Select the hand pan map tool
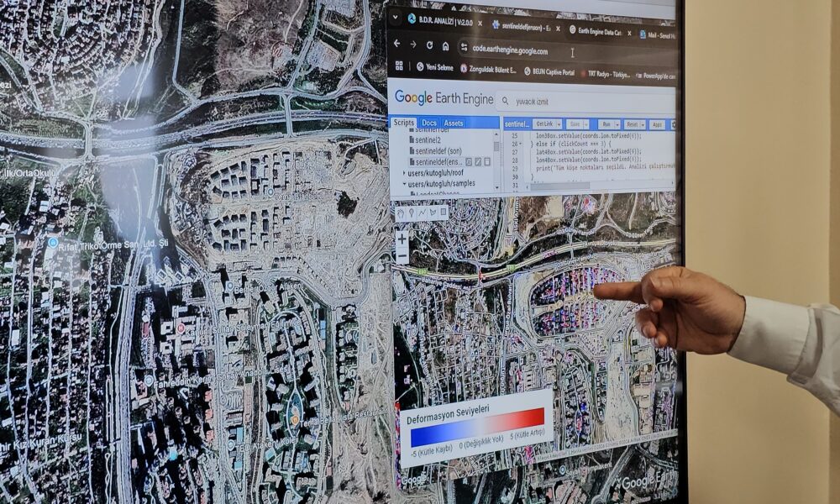Image resolution: width=840 pixels, height=504 pixels. pyautogui.click(x=400, y=213)
